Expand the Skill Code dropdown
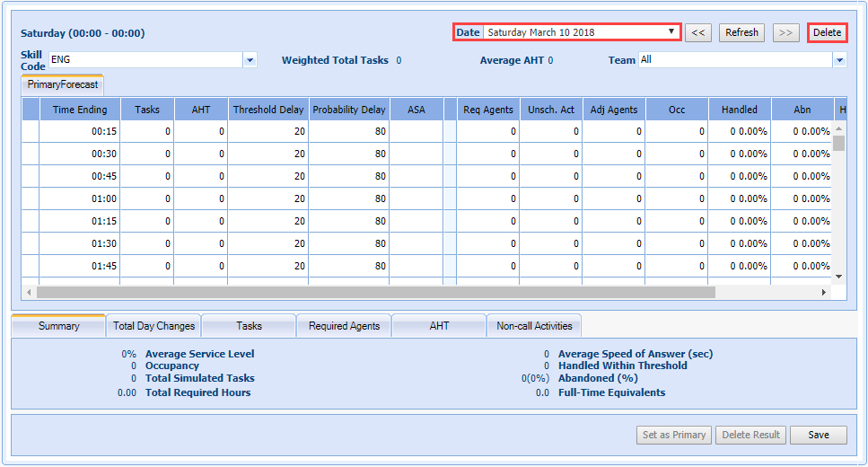Viewport: 868px width, 467px height. pos(250,60)
